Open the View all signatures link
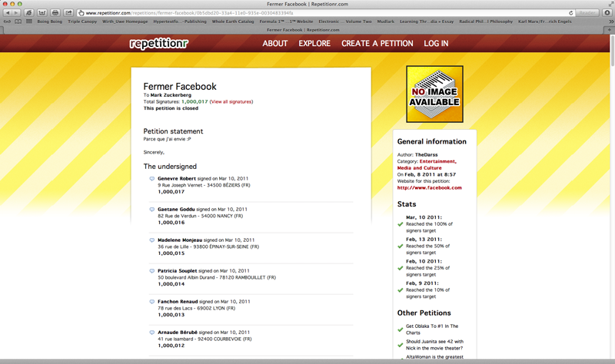Image resolution: width=615 pixels, height=364 pixels. pos(231,101)
